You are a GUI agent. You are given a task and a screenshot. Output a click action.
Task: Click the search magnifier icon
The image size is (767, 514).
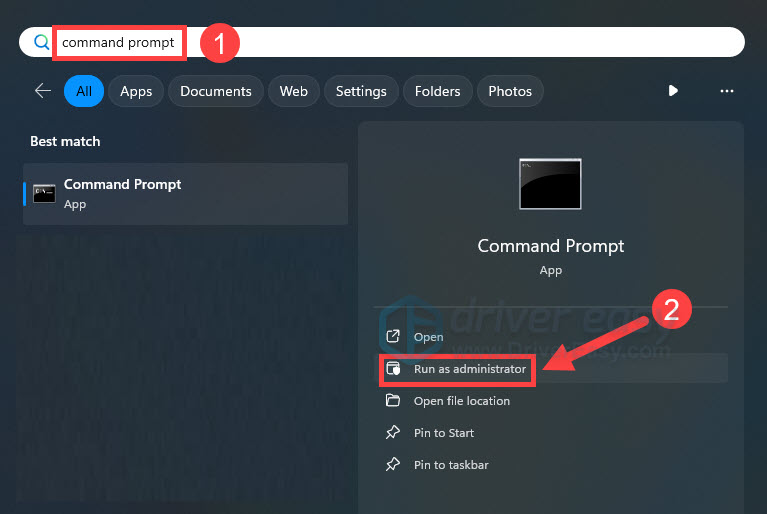[41, 42]
